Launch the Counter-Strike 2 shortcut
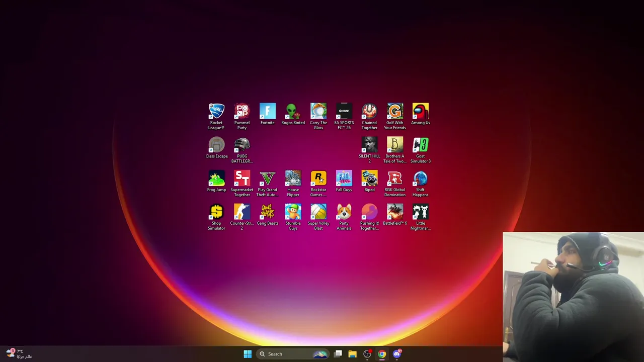Screen dimensions: 644x362 click(242, 212)
